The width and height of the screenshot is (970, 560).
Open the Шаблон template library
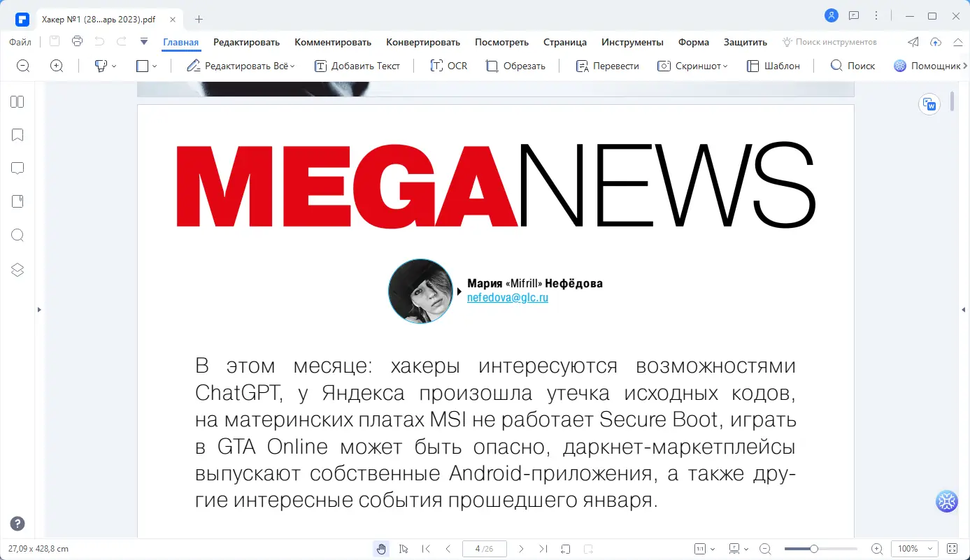[773, 65]
